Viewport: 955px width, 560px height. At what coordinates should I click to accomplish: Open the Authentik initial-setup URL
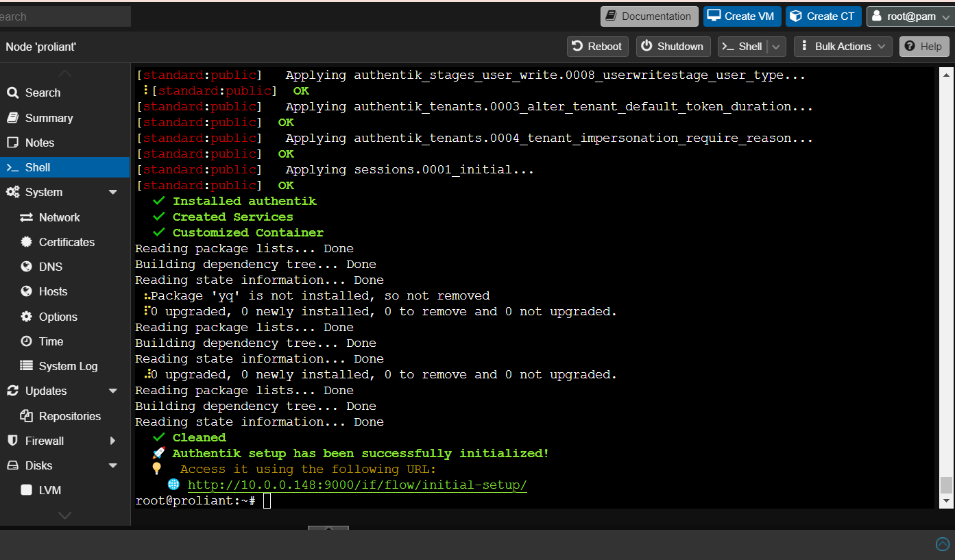click(x=357, y=485)
